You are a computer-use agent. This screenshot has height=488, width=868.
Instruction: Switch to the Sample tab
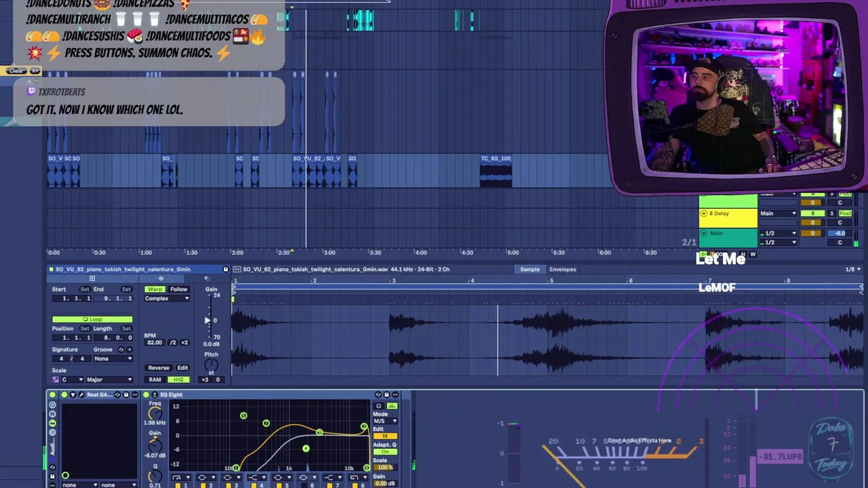(x=530, y=270)
